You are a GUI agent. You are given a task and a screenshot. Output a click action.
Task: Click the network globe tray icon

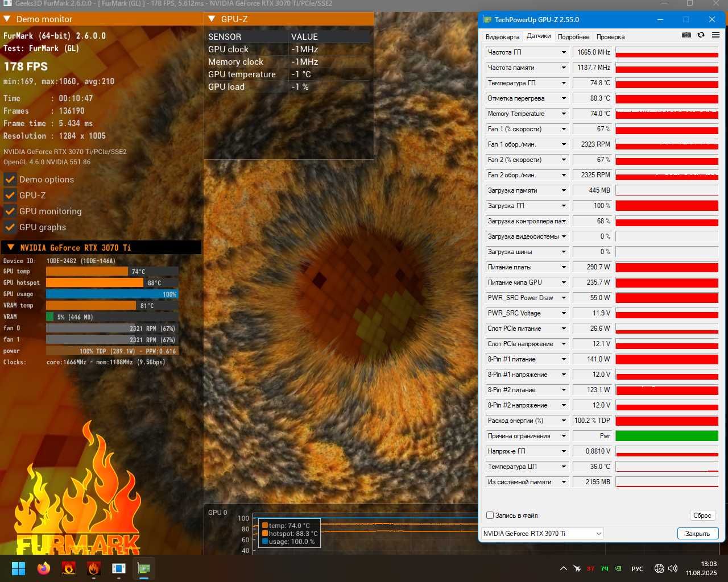click(x=659, y=568)
